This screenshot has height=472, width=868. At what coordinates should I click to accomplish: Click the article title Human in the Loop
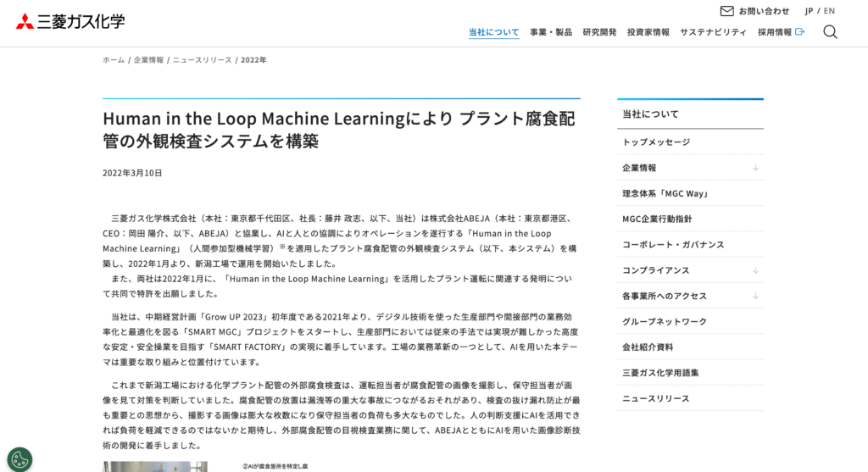pos(339,130)
